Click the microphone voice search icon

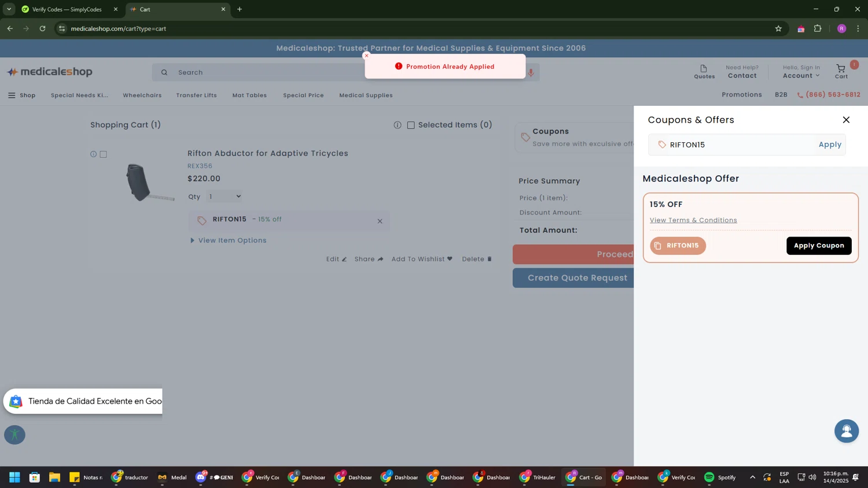click(x=531, y=72)
